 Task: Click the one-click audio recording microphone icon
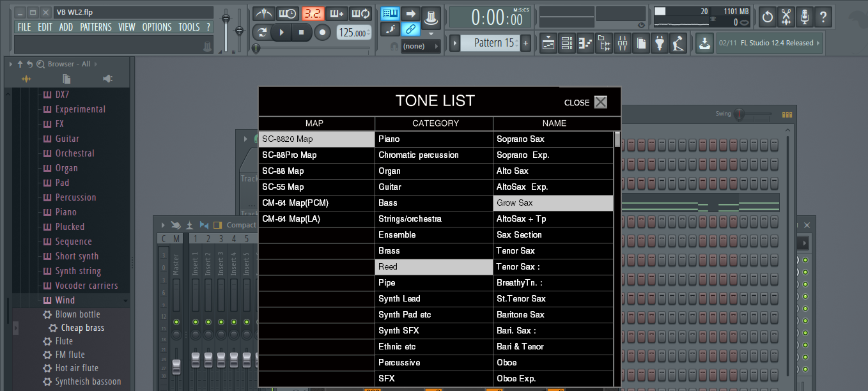click(x=805, y=16)
